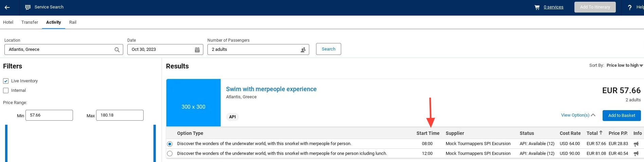Click the back arrow icon
The height and width of the screenshot is (162, 644).
pyautogui.click(x=7, y=7)
